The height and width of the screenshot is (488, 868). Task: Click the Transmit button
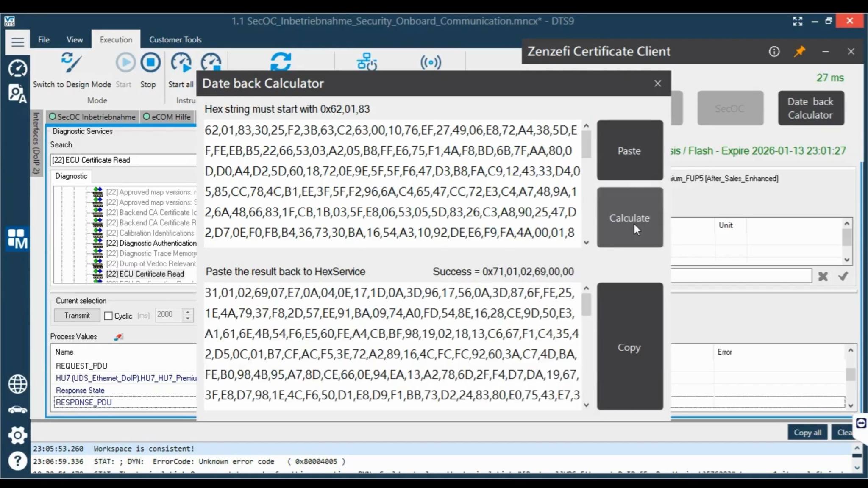[77, 316]
